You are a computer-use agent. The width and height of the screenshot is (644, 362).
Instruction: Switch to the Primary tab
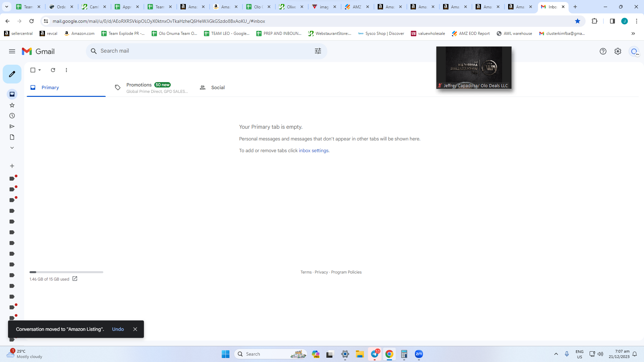click(66, 87)
